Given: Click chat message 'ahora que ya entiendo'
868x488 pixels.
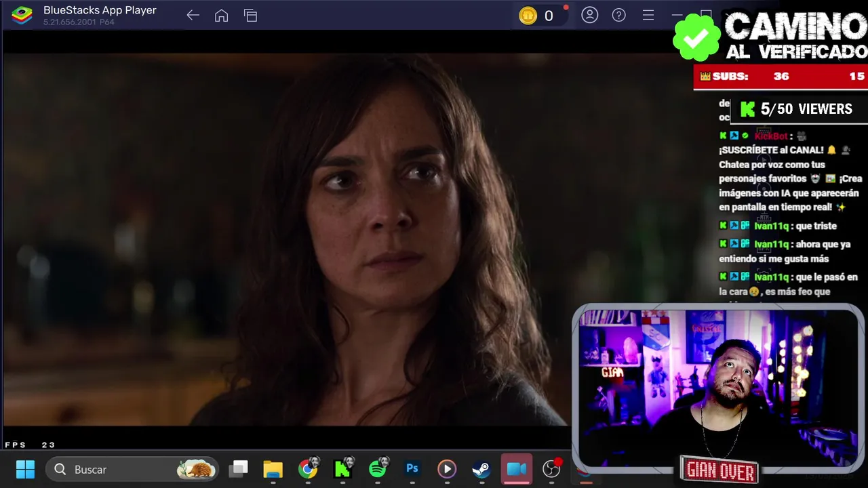Looking at the screenshot, I should coord(785,251).
